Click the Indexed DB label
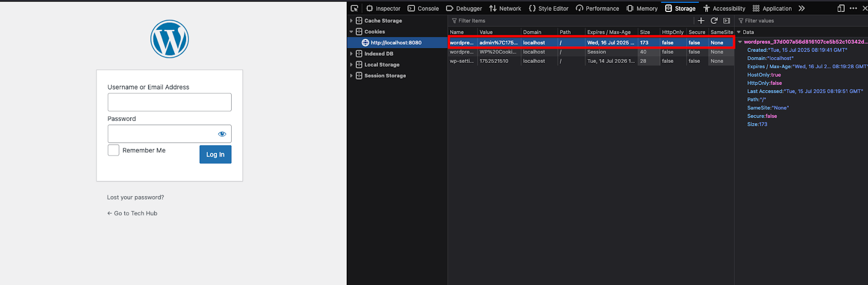Screen dimensions: 868x285 click(379, 54)
